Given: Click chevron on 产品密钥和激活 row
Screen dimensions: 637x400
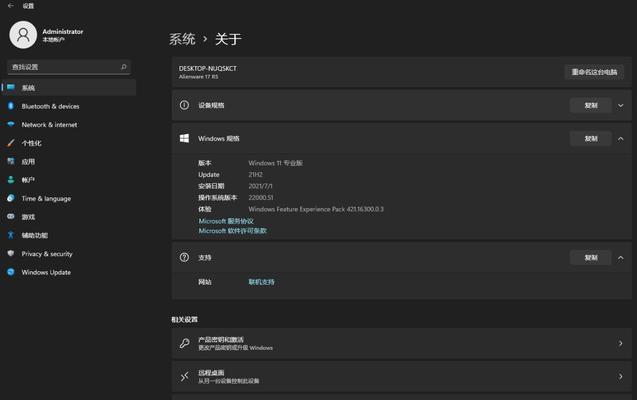Looking at the screenshot, I should click(620, 344).
